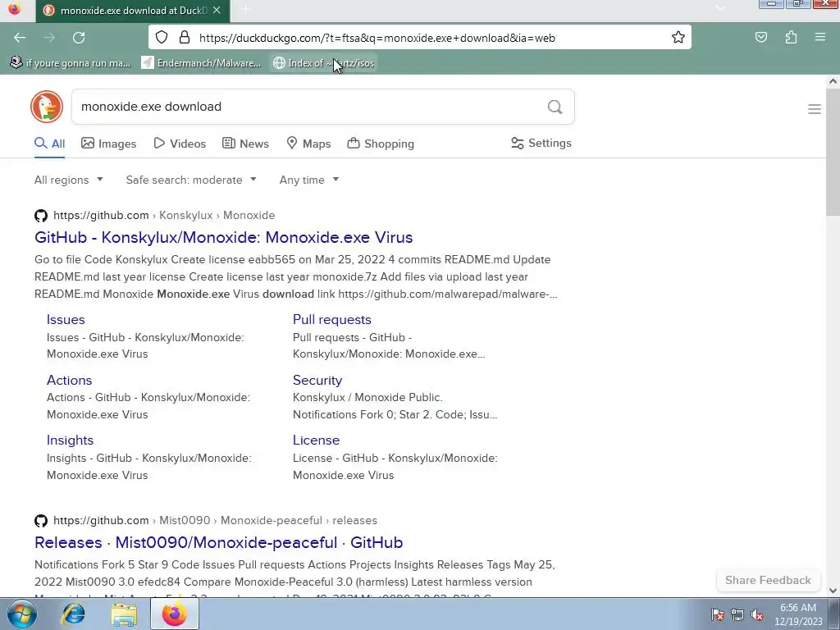
Task: Open the Endermanch/Malware bookmark
Action: [201, 63]
